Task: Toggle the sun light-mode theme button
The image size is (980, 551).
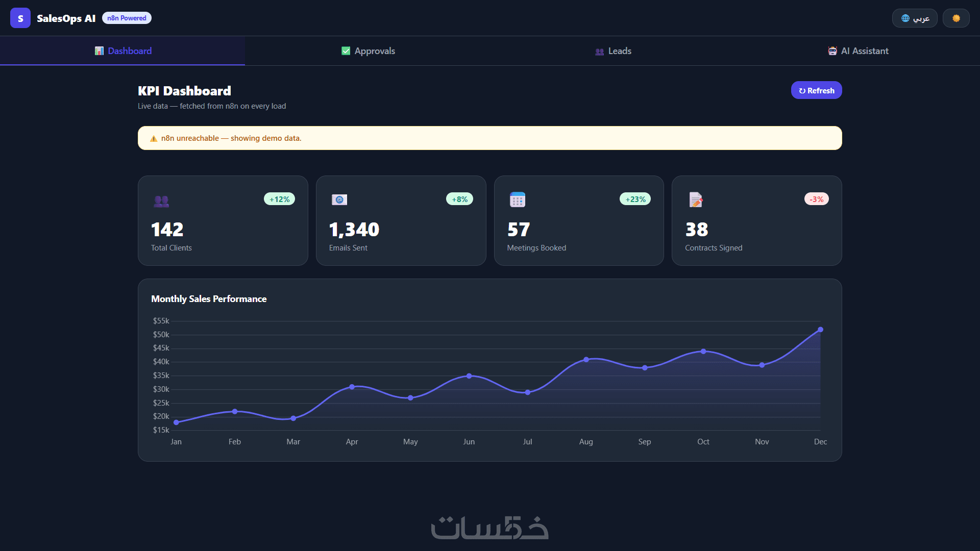Action: 956,18
